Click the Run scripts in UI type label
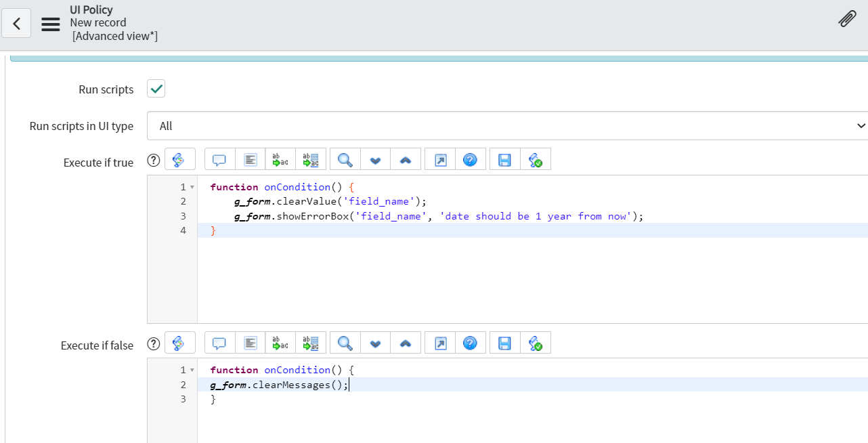The width and height of the screenshot is (868, 443). click(x=81, y=126)
